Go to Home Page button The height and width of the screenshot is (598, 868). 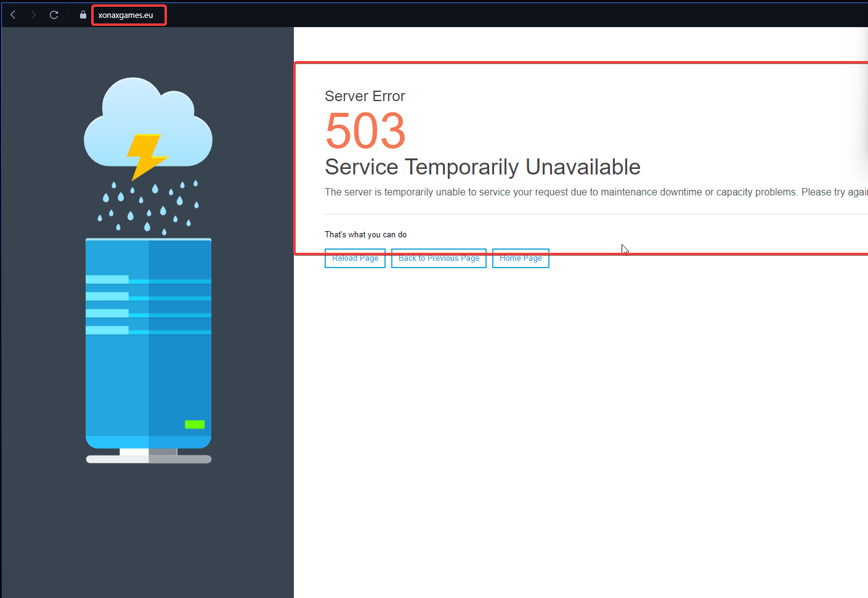[x=521, y=259]
